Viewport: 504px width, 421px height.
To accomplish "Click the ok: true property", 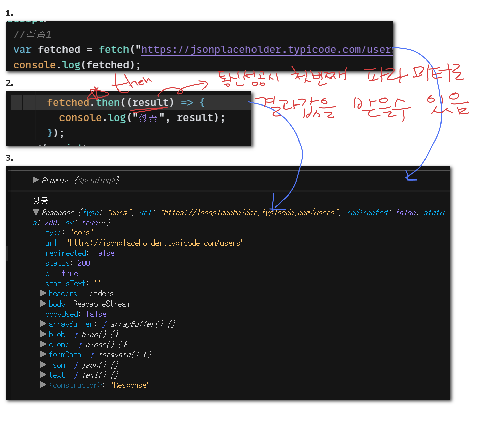I will [61, 273].
